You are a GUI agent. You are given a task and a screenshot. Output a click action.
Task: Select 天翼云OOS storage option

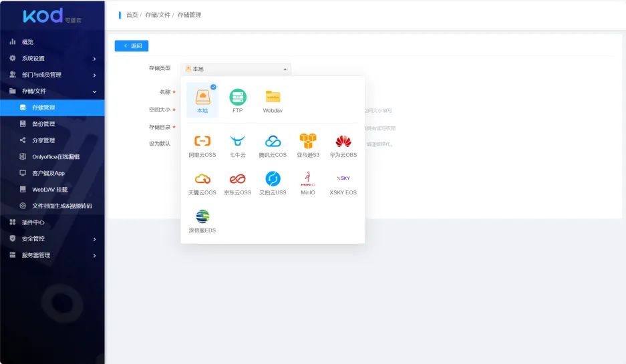pyautogui.click(x=202, y=183)
